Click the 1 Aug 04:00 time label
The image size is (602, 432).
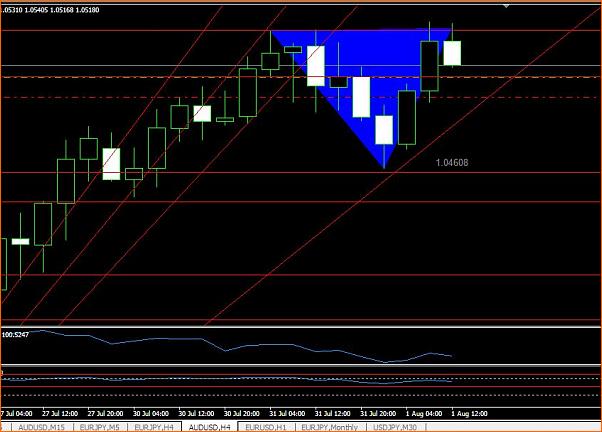tap(424, 414)
